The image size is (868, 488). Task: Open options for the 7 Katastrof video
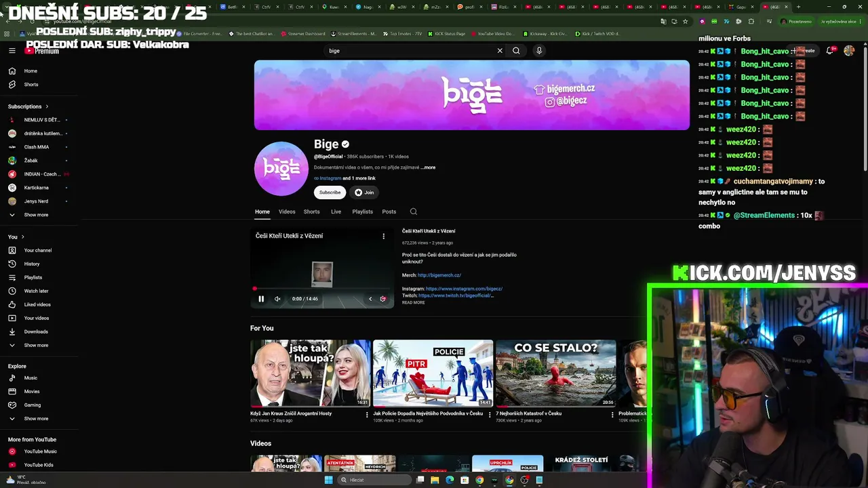612,415
